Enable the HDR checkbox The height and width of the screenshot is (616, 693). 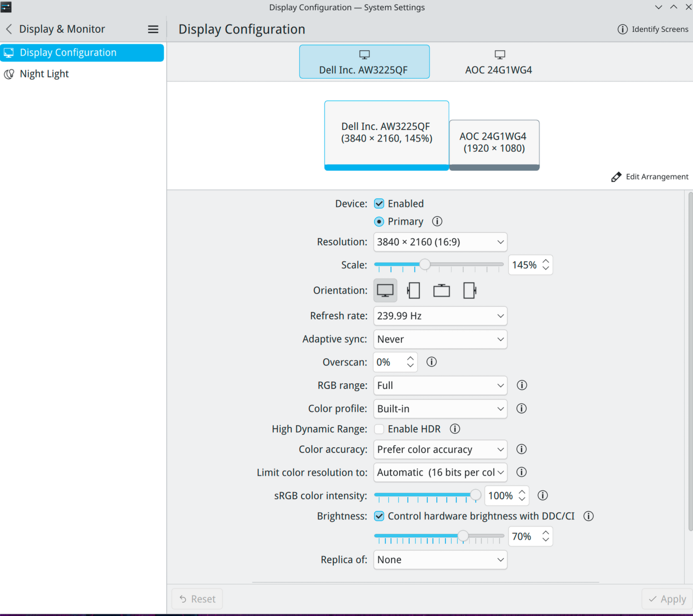pyautogui.click(x=379, y=429)
